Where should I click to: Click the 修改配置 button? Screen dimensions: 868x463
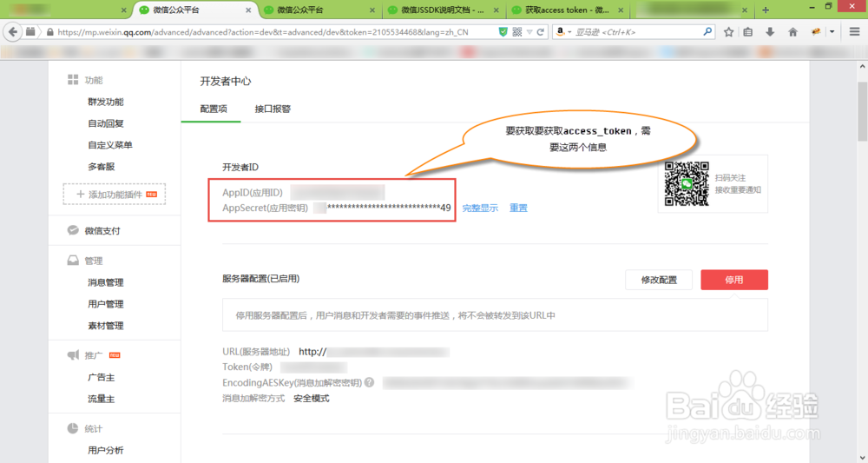[x=659, y=280]
